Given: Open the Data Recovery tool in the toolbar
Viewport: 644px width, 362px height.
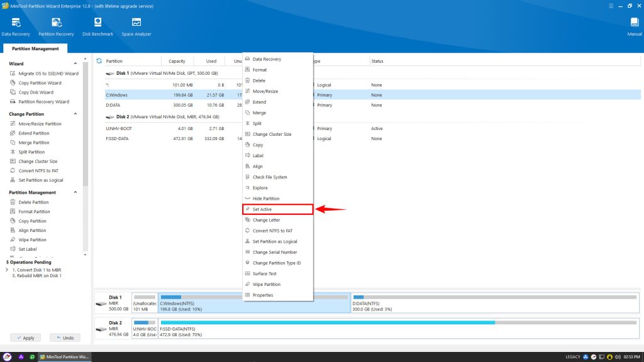Looking at the screenshot, I should pyautogui.click(x=16, y=27).
